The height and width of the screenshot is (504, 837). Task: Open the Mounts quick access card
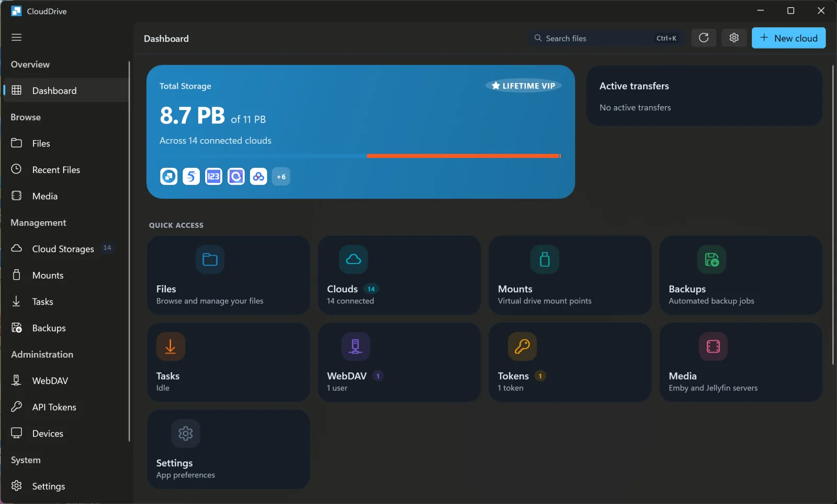[570, 276]
